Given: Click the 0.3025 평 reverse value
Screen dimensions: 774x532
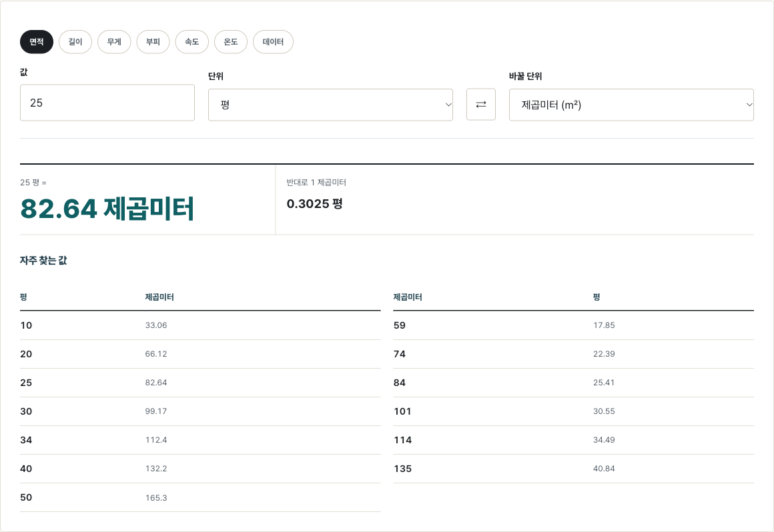Looking at the screenshot, I should coord(314,203).
